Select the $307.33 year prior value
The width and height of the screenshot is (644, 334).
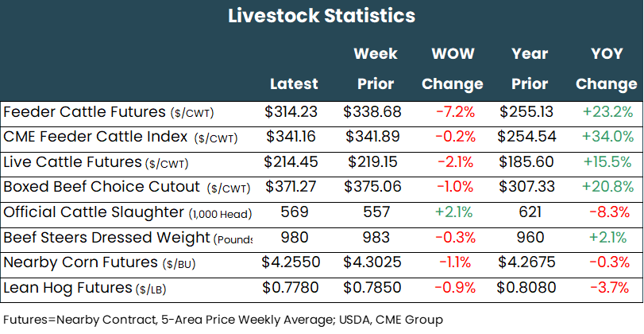coord(530,188)
